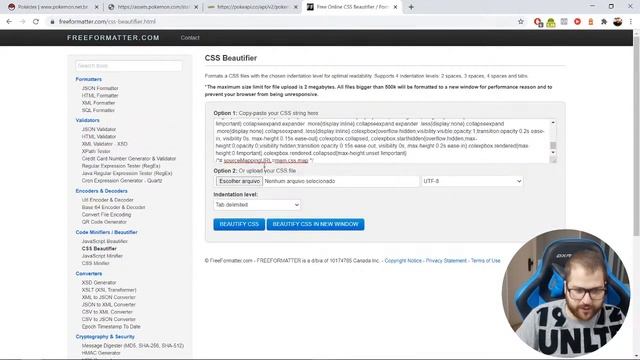Open SQL Formatter from the sidebar
The width and height of the screenshot is (640, 360).
coord(98,110)
